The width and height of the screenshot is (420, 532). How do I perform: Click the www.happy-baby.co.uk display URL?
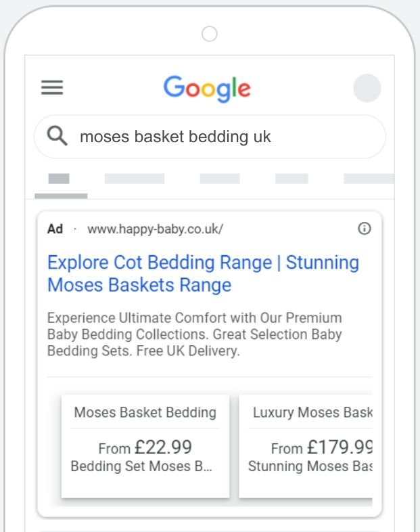[x=155, y=229]
